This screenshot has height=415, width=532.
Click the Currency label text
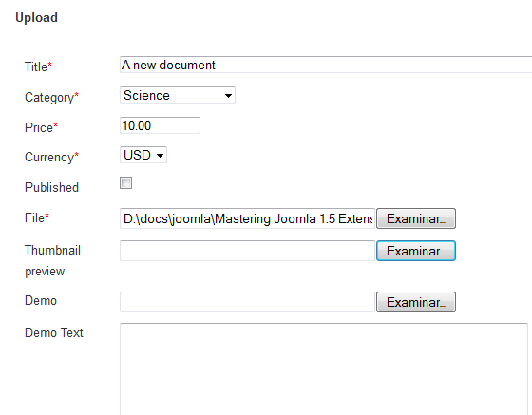pos(51,158)
